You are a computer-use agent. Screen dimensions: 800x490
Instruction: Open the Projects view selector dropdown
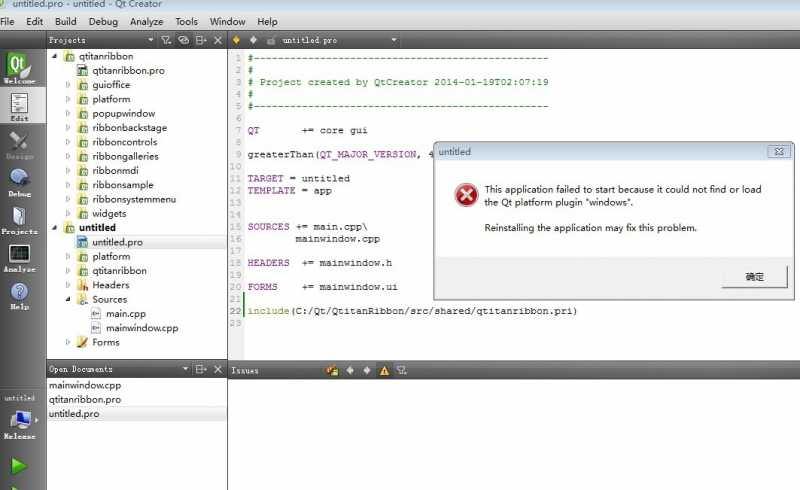(152, 40)
